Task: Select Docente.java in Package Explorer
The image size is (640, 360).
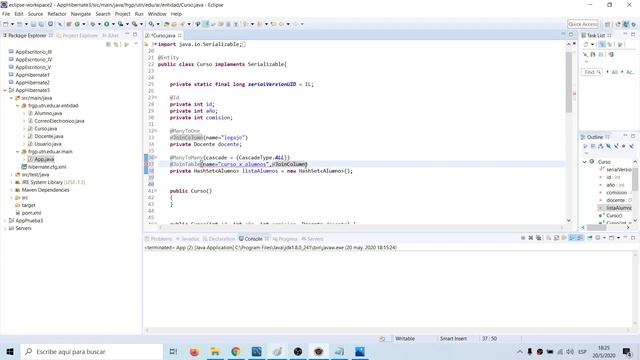Action: (x=49, y=136)
